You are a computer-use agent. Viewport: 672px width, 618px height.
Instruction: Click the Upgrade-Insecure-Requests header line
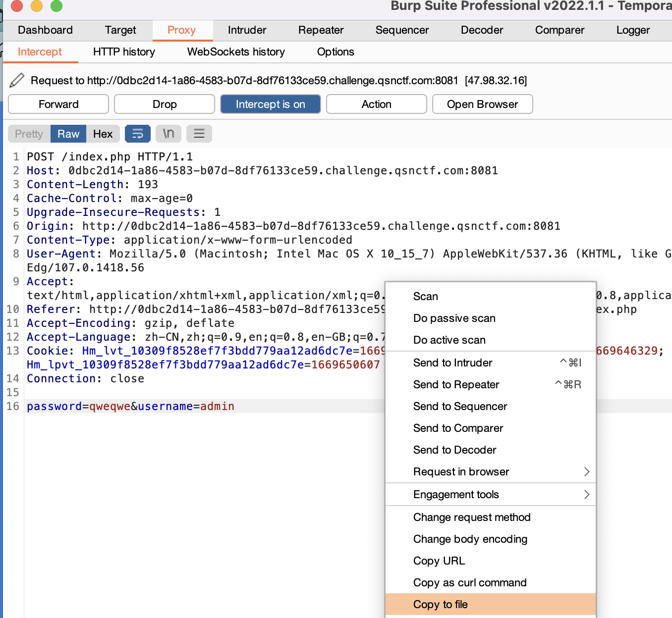click(x=123, y=212)
